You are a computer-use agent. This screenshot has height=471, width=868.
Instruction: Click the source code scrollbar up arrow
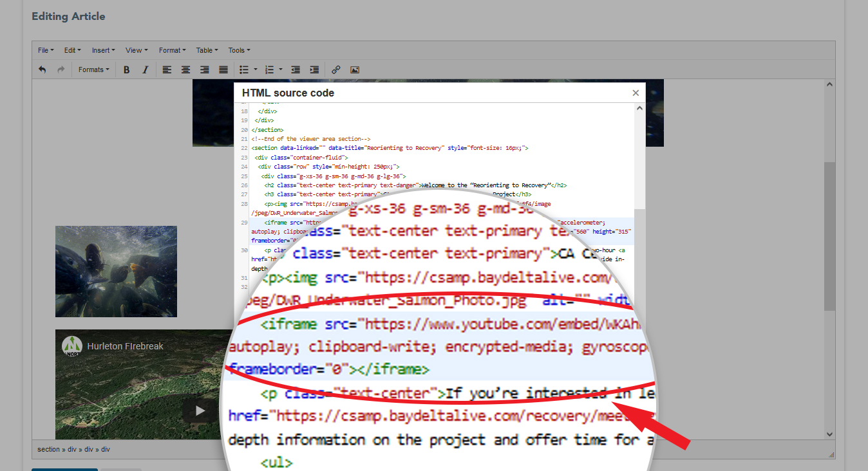pos(639,108)
